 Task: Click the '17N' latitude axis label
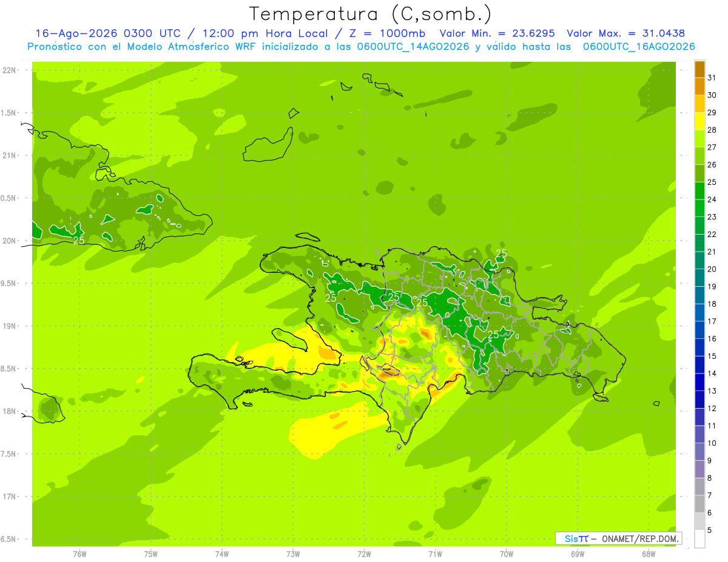(x=9, y=497)
